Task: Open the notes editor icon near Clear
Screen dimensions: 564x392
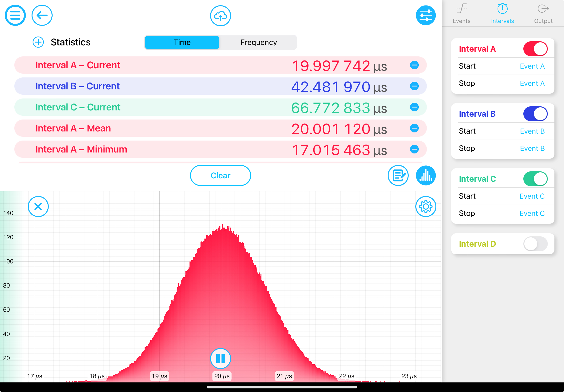Action: (398, 175)
